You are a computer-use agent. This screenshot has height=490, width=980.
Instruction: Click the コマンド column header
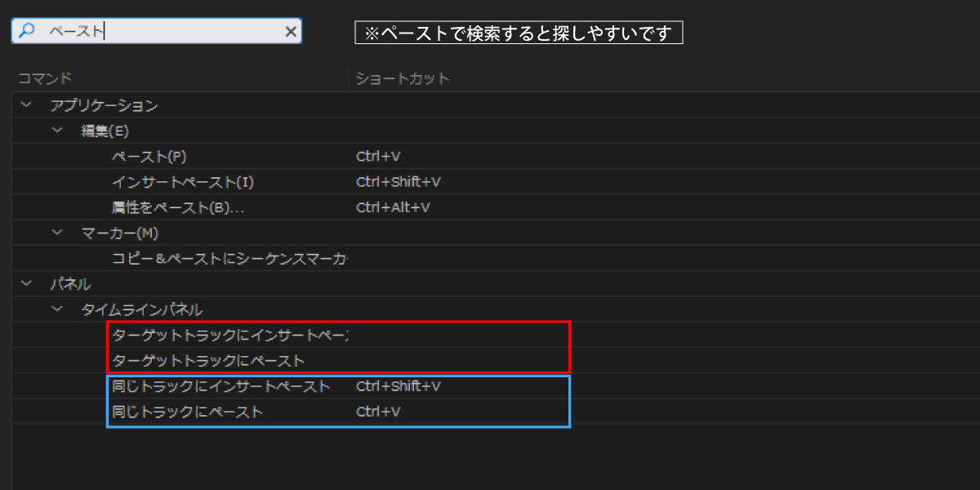tap(45, 78)
